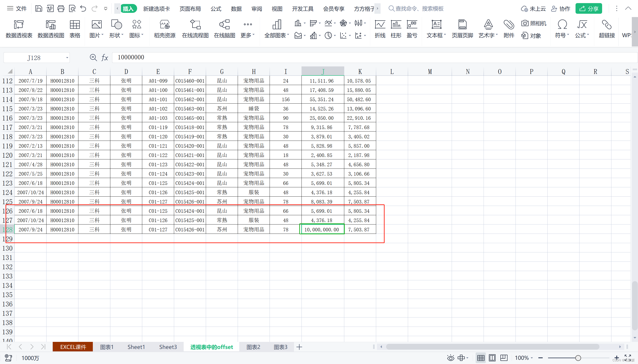Insert a hyperlink (超链接)
Viewport: 638px width, 364px height.
pos(607,29)
